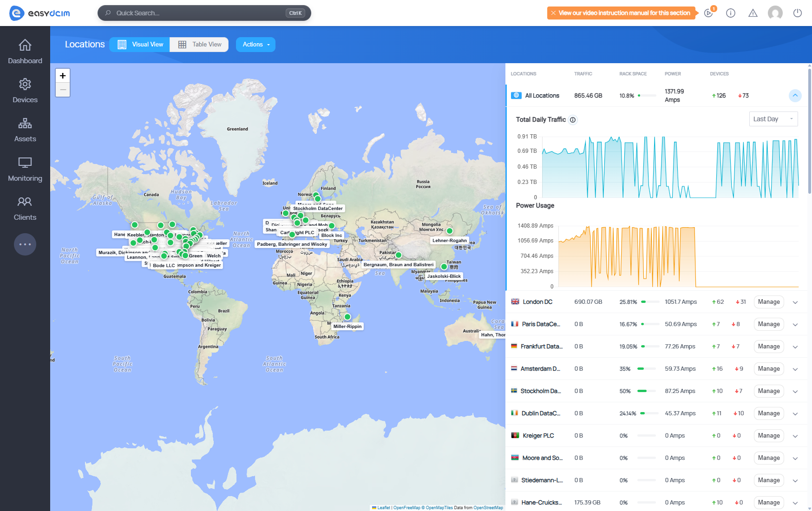The height and width of the screenshot is (511, 812).
Task: Open video instruction manual link
Action: (624, 13)
